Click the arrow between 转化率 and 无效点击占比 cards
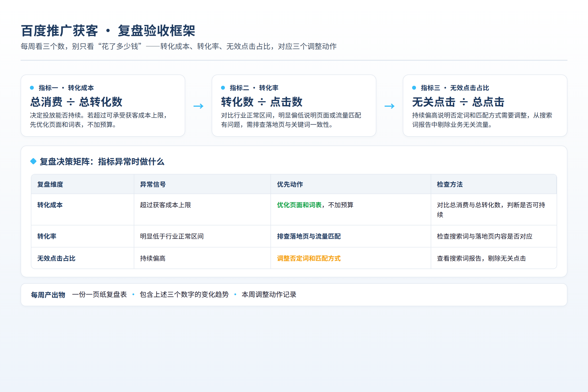 click(390, 106)
